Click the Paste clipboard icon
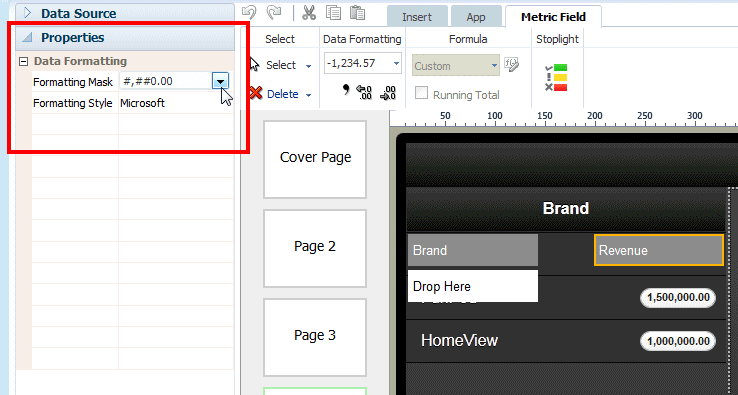Screen dimensions: 738x395 click(x=358, y=13)
